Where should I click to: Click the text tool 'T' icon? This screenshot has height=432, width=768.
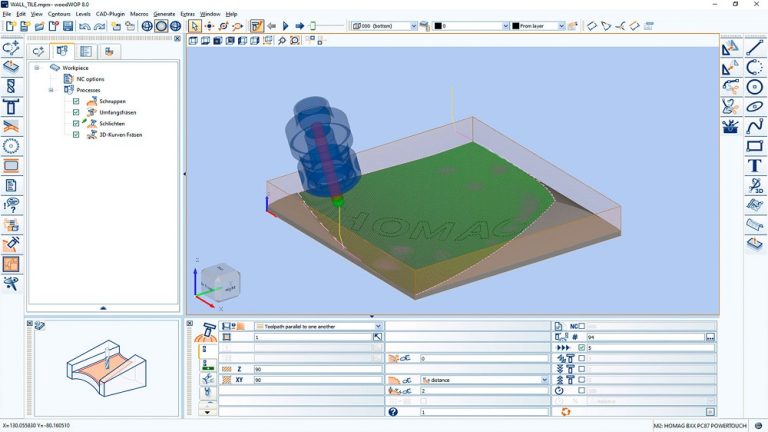[x=755, y=166]
